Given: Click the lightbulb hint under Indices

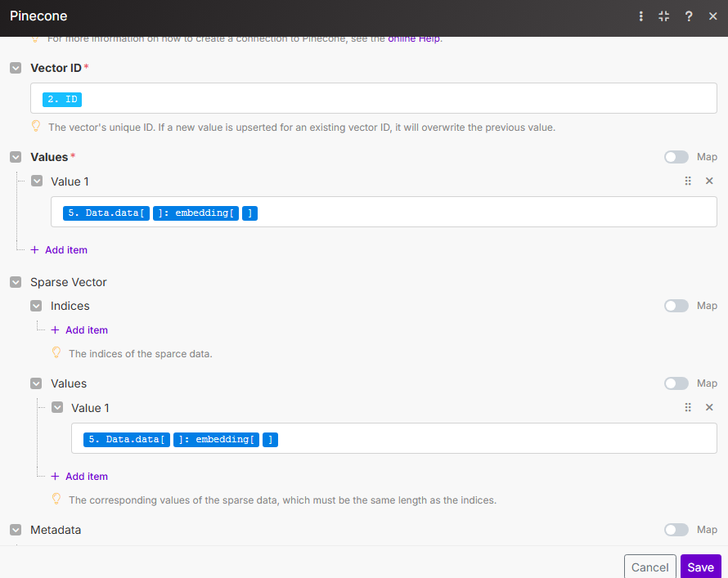Looking at the screenshot, I should [56, 352].
